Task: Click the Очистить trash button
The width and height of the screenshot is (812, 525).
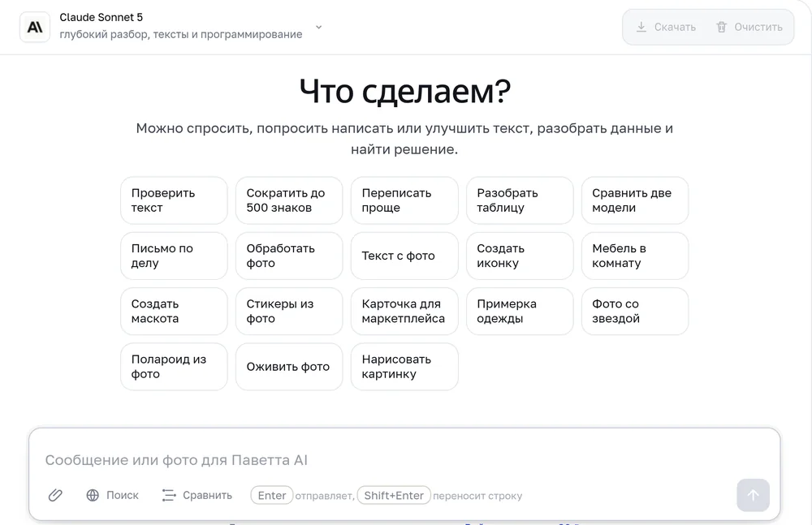Action: click(x=749, y=27)
